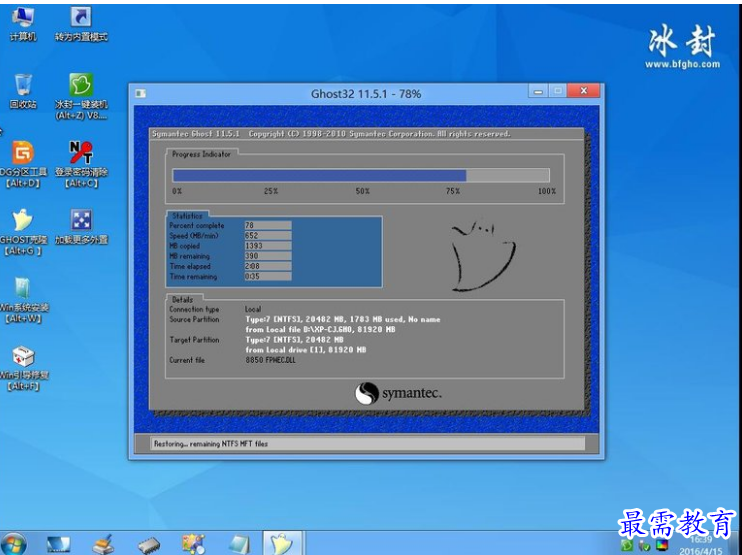Click the taskbar clock date 2016/4/15
This screenshot has height=555, width=742.
(701, 551)
